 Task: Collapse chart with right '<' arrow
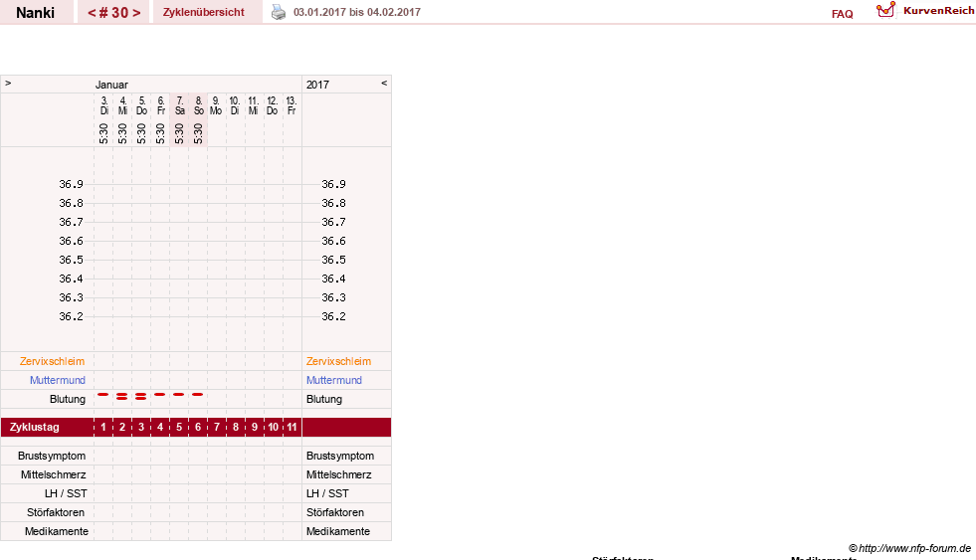(x=384, y=84)
